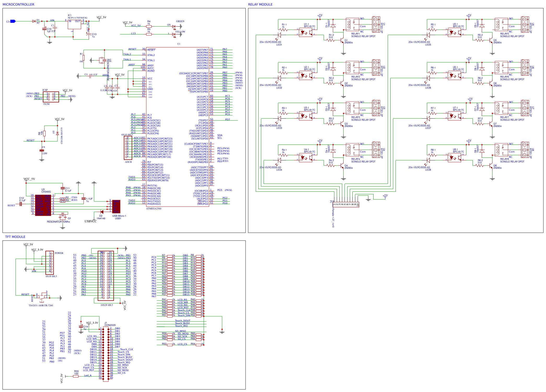Image resolution: width=546 pixels, height=392 pixels.
Task: Select the IC1 NCP1117 voltage regulator symbol
Action: point(74,24)
